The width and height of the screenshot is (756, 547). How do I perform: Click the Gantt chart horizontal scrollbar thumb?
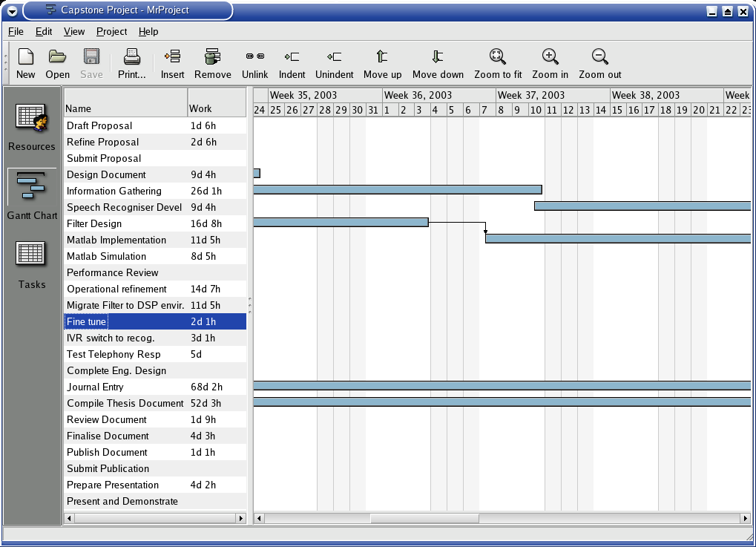[424, 518]
